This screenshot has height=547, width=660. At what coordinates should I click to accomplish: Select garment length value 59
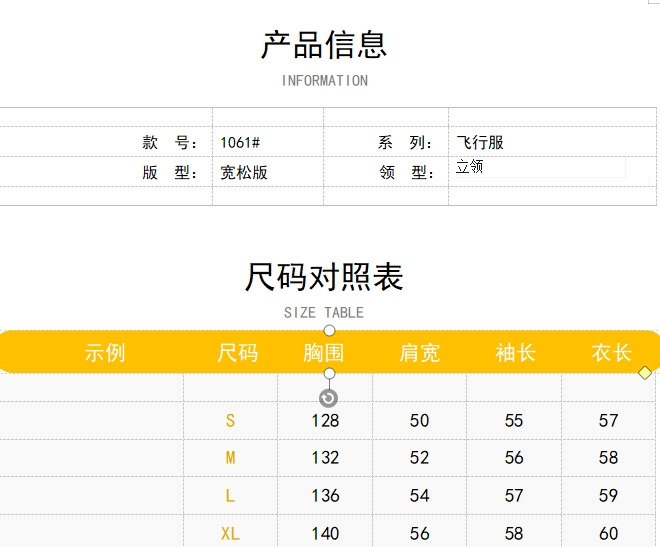[x=609, y=496]
